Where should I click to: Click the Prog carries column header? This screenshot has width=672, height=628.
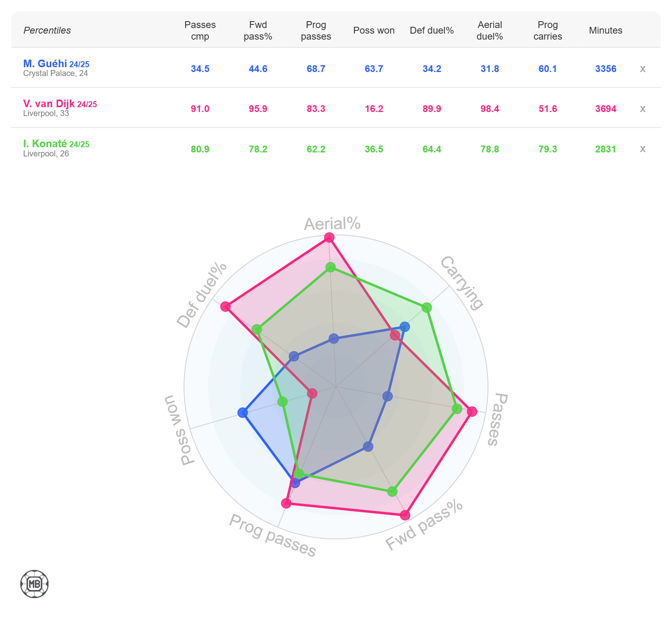(548, 30)
